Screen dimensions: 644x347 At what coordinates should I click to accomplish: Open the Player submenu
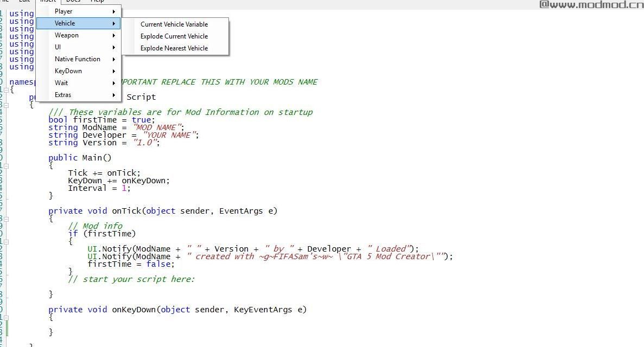[63, 11]
